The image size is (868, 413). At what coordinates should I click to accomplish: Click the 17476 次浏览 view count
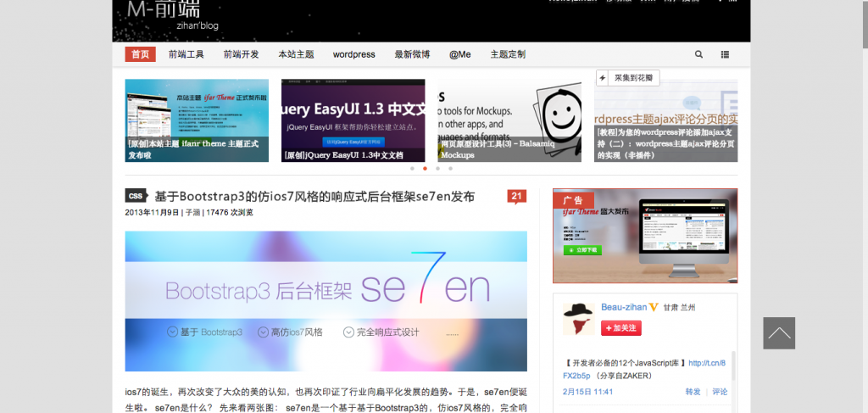point(230,212)
